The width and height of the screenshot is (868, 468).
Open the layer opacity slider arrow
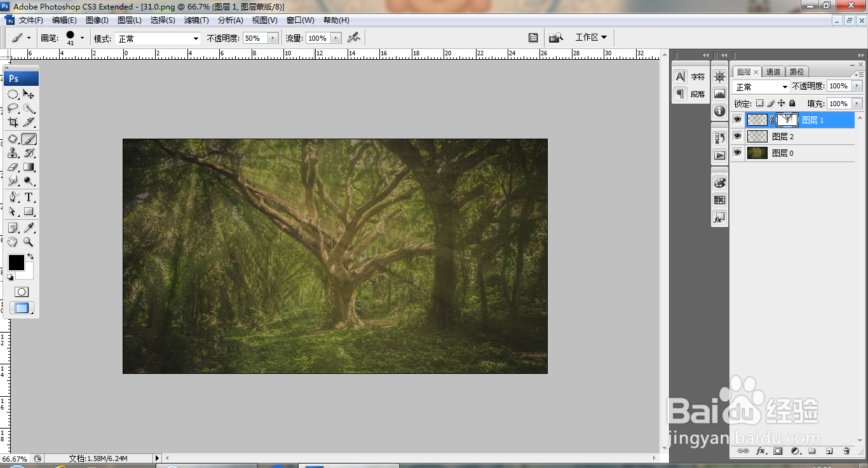(857, 86)
